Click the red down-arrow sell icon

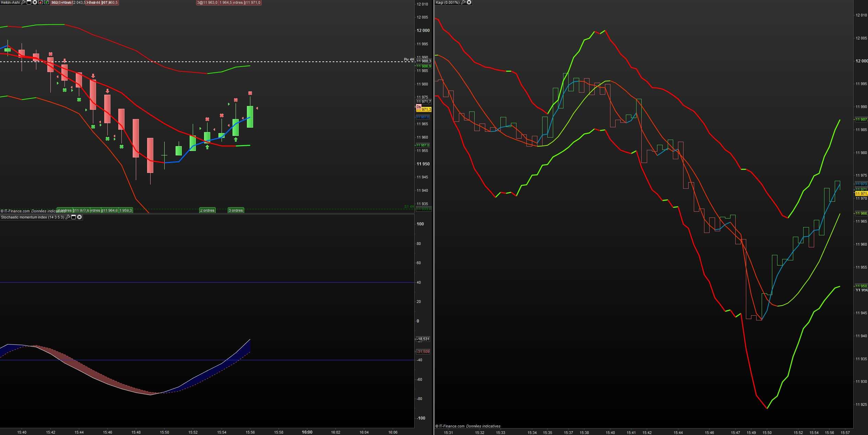(x=40, y=2)
